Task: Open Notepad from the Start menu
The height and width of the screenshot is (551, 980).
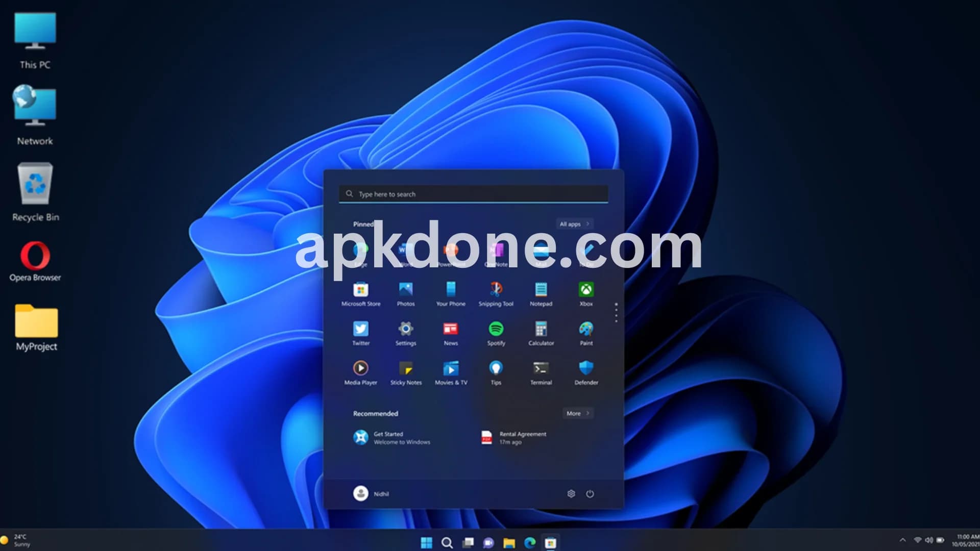Action: 541,294
